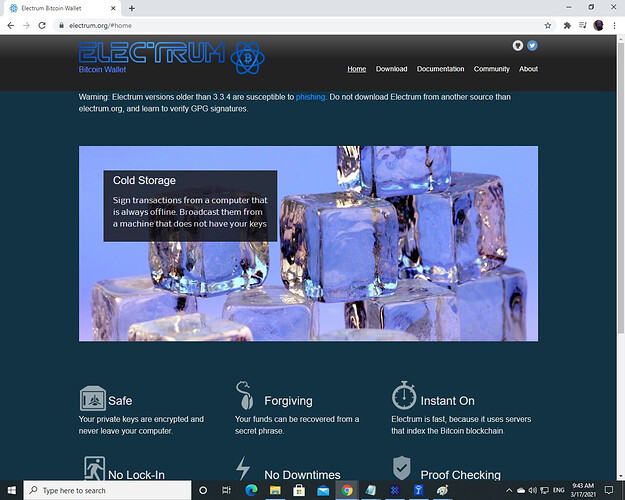Viewport: 625px width, 500px height.
Task: Click Chrome icon in taskbar
Action: [x=347, y=490]
